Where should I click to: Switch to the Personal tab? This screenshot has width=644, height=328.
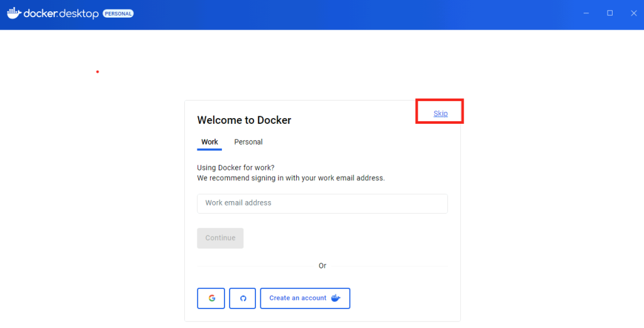pyautogui.click(x=248, y=142)
